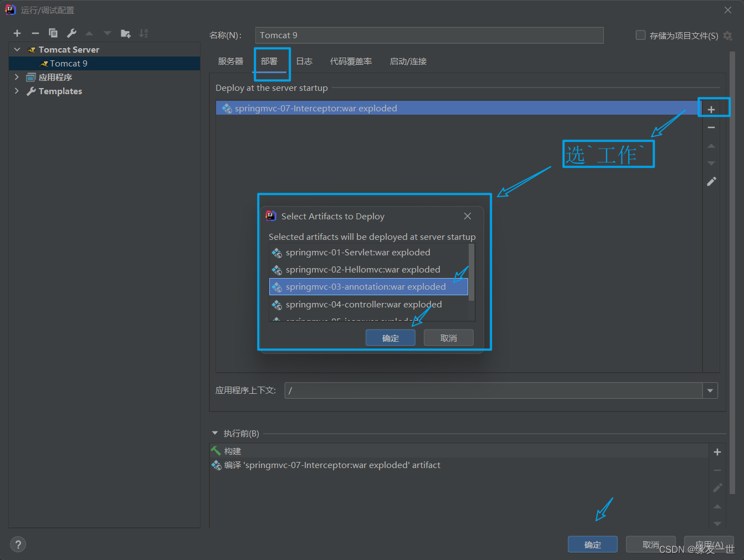744x560 pixels.
Task: Move before-launch task up
Action: click(x=717, y=506)
